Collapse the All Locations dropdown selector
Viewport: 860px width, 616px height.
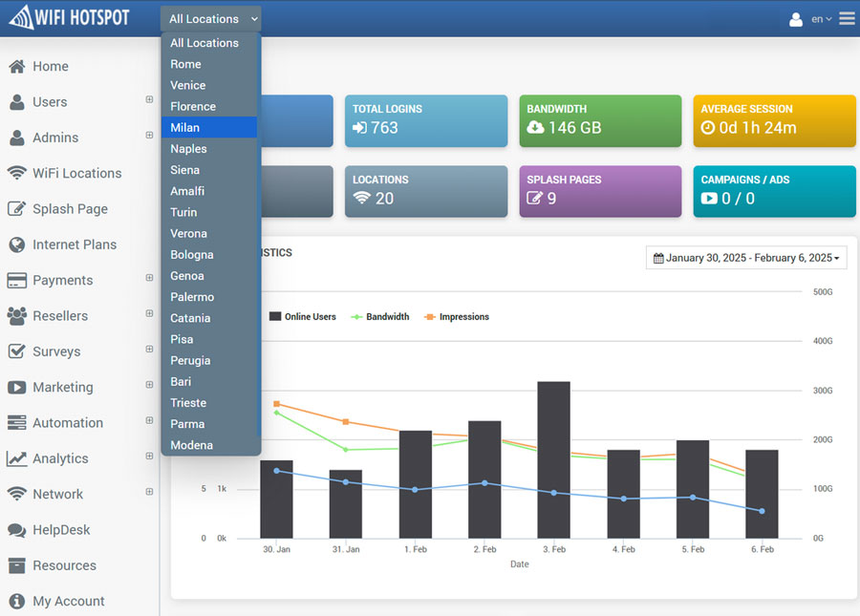pyautogui.click(x=212, y=19)
